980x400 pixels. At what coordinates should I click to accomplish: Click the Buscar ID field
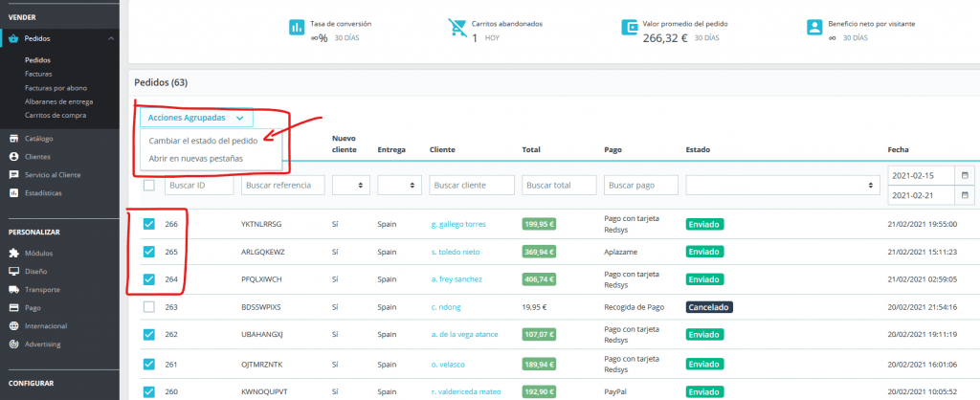[x=199, y=185]
